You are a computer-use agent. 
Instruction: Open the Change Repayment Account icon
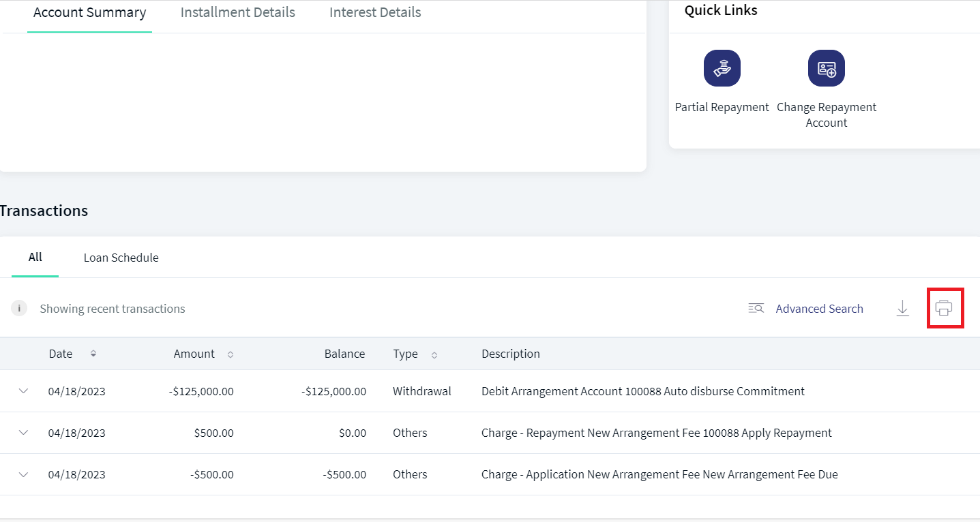coord(827,68)
